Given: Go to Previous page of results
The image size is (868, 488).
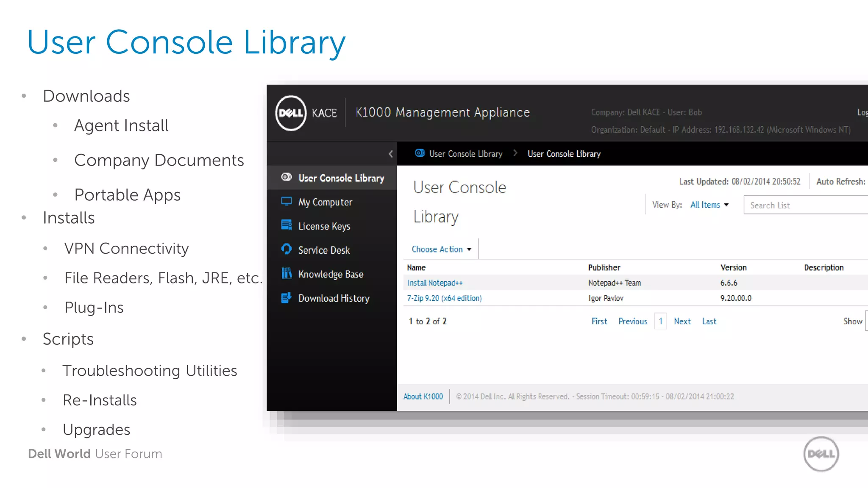Looking at the screenshot, I should [x=633, y=322].
